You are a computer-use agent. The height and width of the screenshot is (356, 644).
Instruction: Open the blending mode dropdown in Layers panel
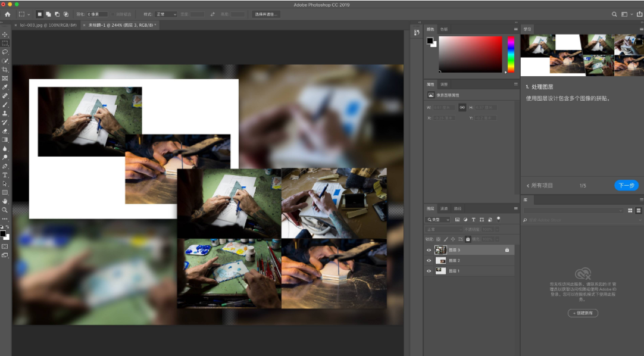pyautogui.click(x=443, y=229)
